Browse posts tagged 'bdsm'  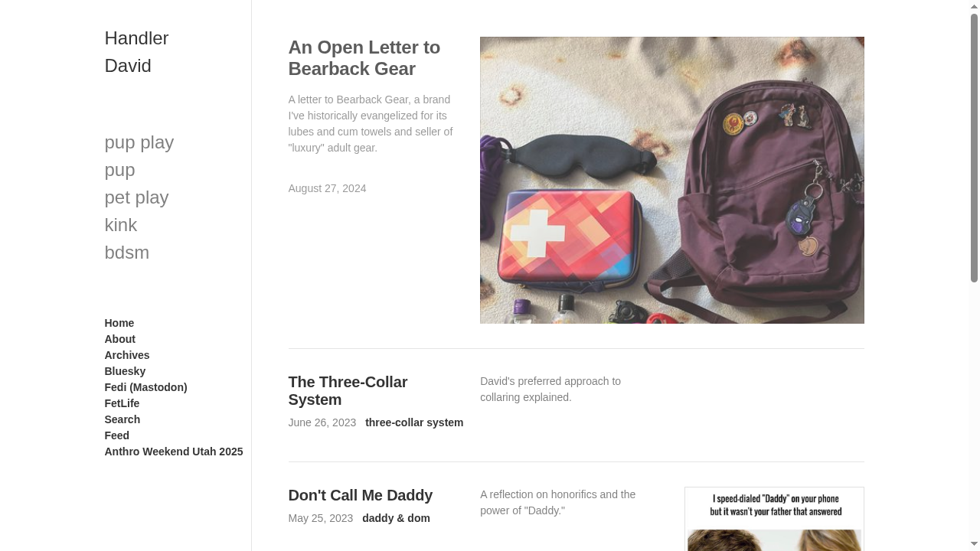tap(126, 252)
